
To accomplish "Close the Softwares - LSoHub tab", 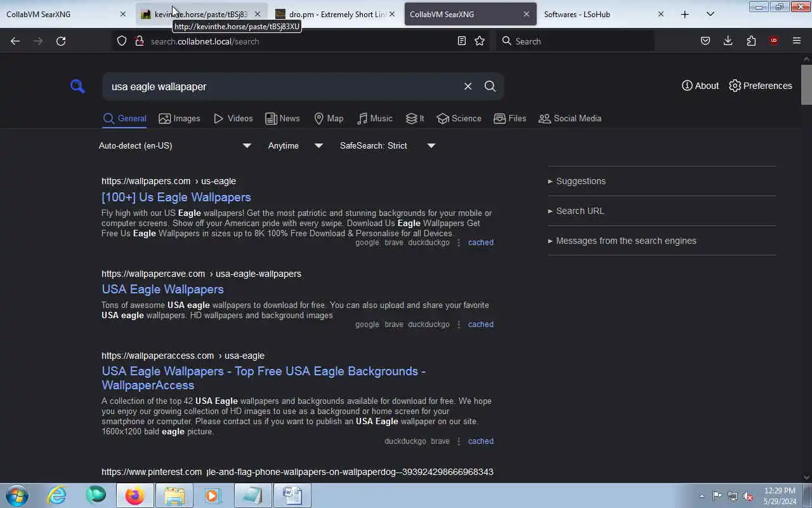I will point(660,14).
